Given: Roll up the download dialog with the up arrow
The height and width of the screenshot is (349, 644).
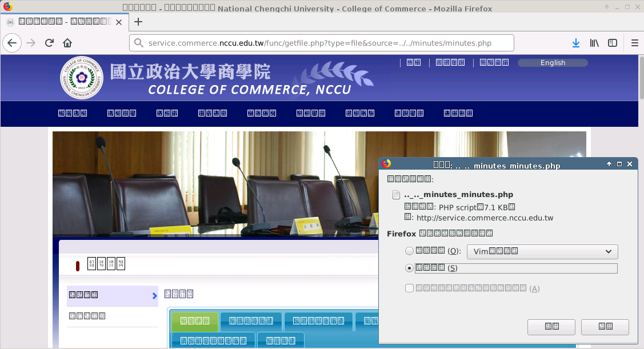Looking at the screenshot, I should point(609,165).
